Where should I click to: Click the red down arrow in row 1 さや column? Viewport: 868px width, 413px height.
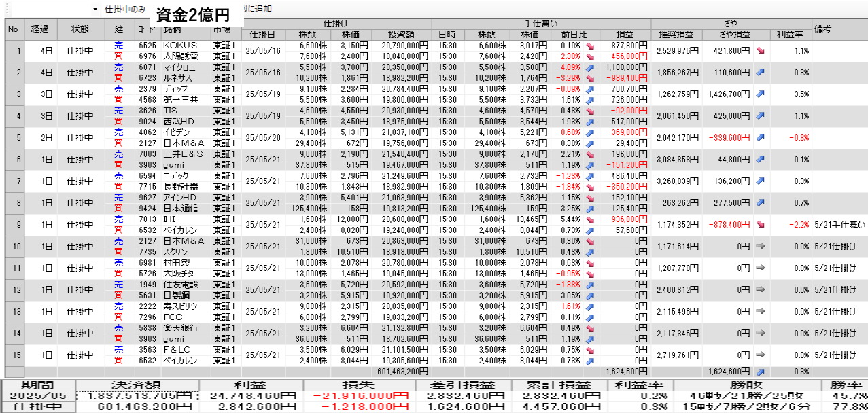tap(760, 51)
